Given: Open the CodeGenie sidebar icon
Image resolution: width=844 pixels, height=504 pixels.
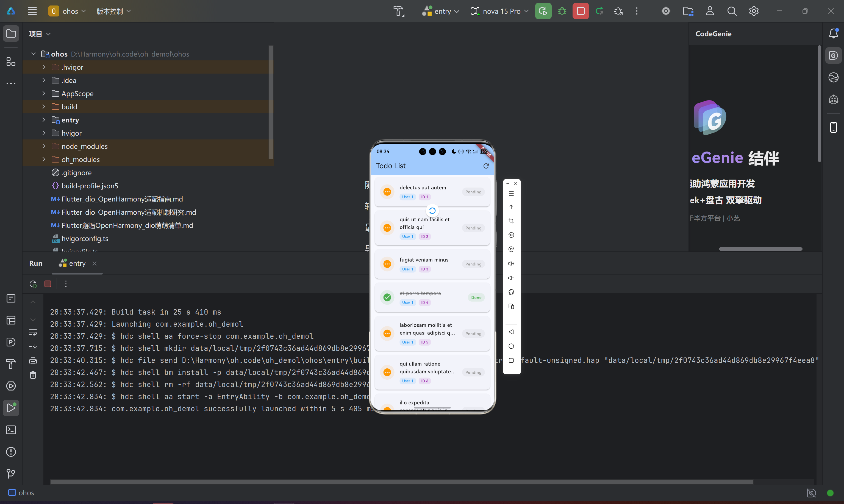Looking at the screenshot, I should (834, 55).
